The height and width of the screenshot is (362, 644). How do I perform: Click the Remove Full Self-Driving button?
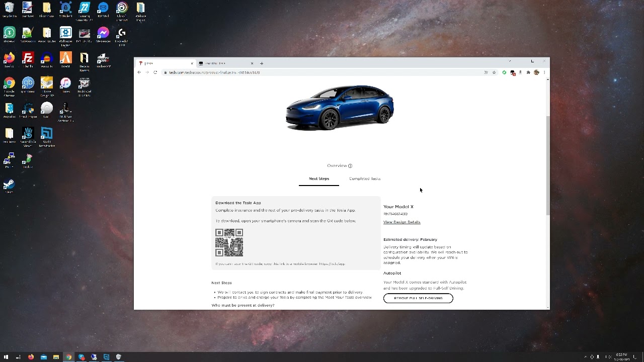[x=418, y=298]
